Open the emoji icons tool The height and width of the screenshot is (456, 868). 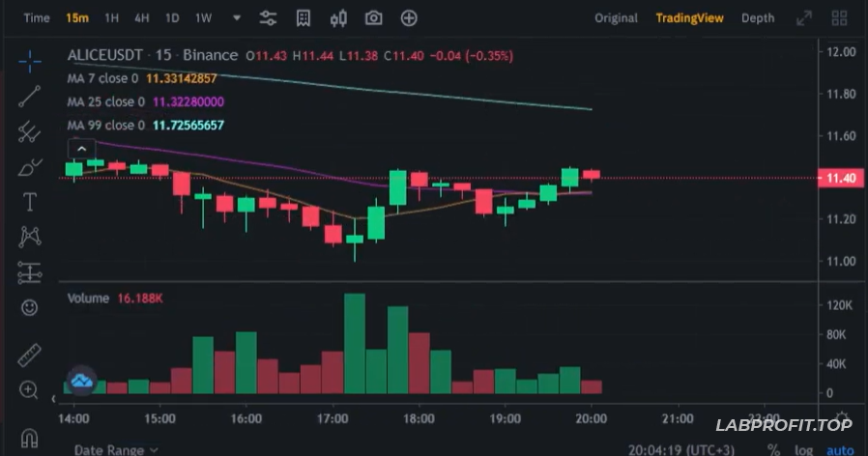point(30,307)
